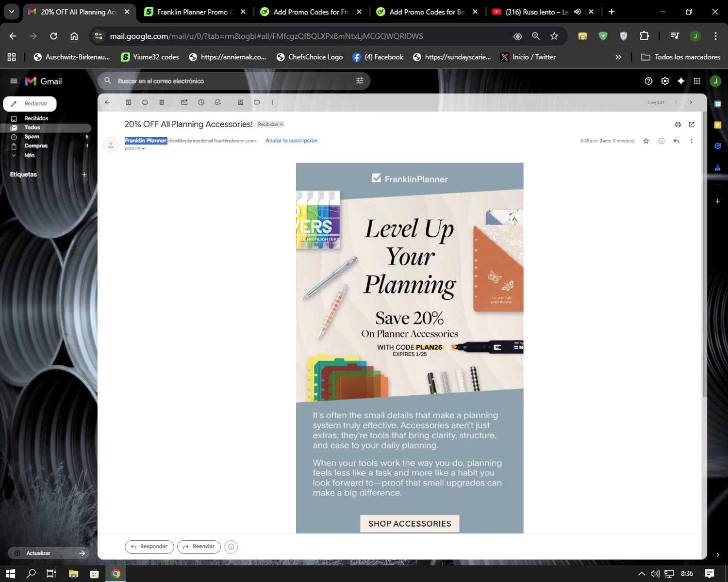728x582 pixels.
Task: Open more toolbar options (three dots)
Action: point(272,102)
